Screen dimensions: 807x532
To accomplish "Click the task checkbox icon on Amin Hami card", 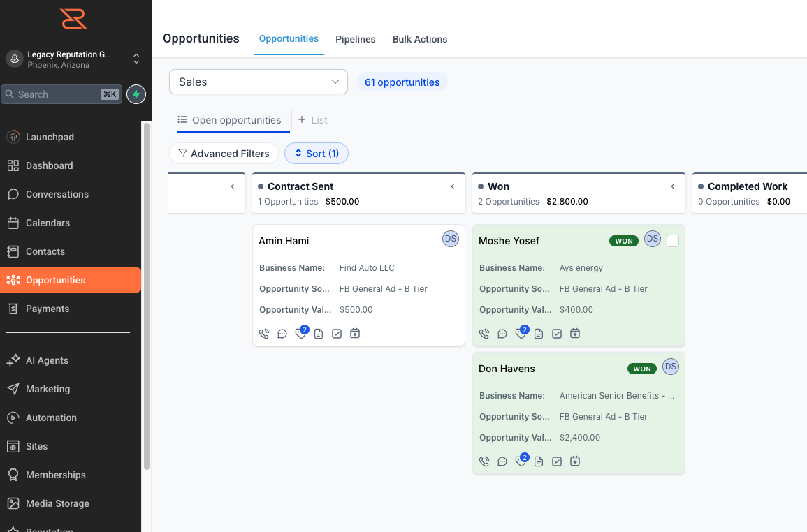I will [x=337, y=334].
